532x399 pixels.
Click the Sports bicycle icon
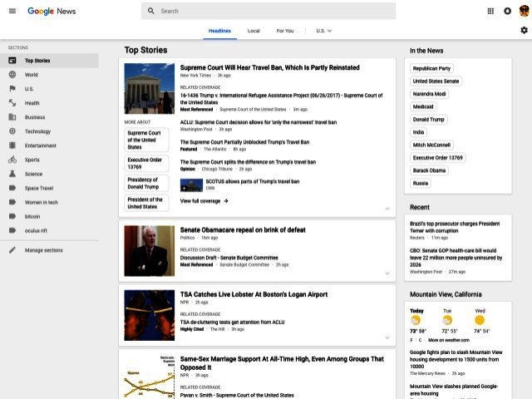click(12, 160)
